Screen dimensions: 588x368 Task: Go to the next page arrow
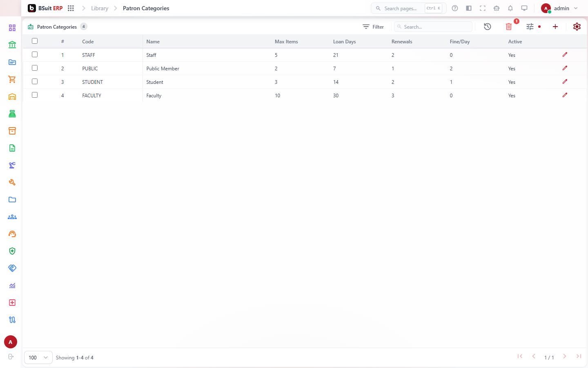[x=564, y=357]
